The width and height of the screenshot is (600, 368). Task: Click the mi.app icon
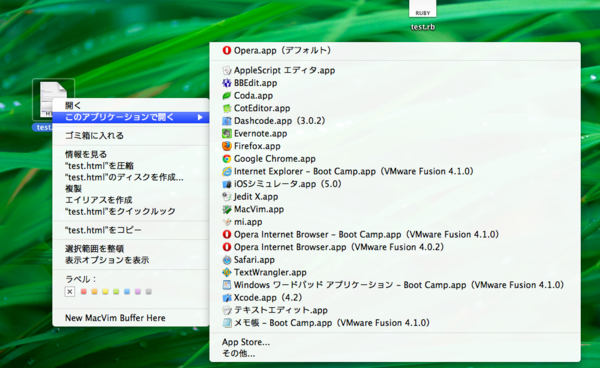pos(227,222)
